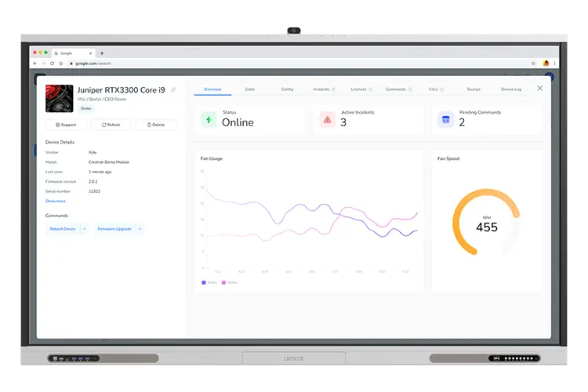Click the last seen value 1 minute ago
The width and height of the screenshot is (588, 392).
click(x=100, y=172)
